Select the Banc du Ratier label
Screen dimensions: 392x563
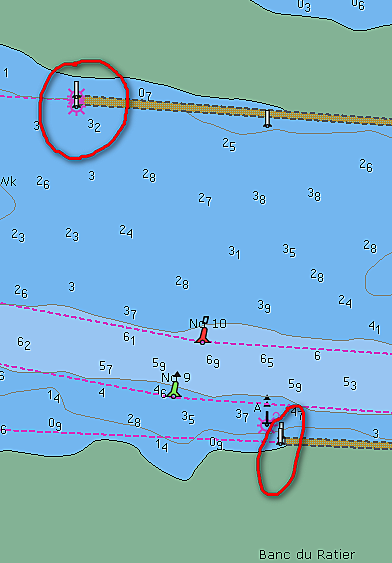[307, 554]
